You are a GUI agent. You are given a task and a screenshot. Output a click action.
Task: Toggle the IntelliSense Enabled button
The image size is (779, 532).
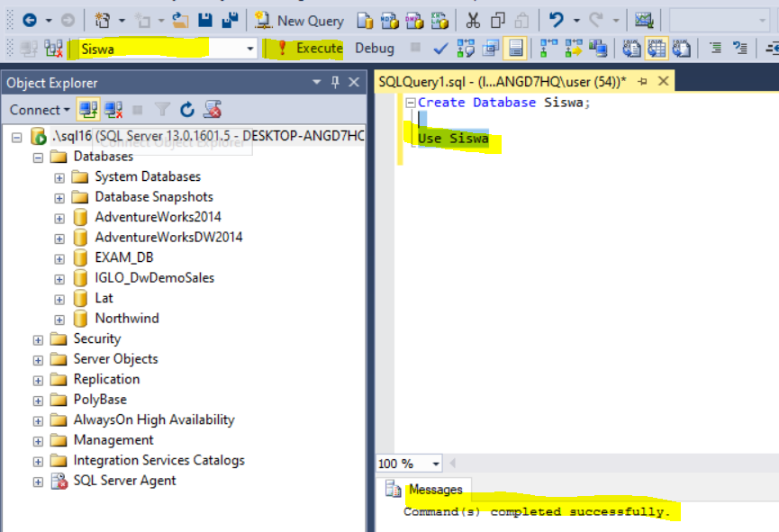[x=515, y=49]
